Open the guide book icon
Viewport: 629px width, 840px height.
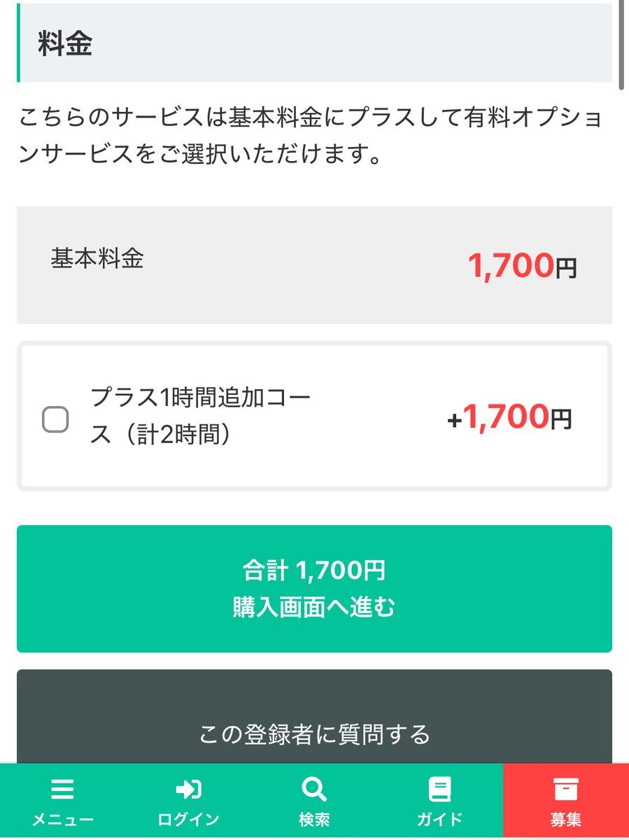click(x=440, y=790)
